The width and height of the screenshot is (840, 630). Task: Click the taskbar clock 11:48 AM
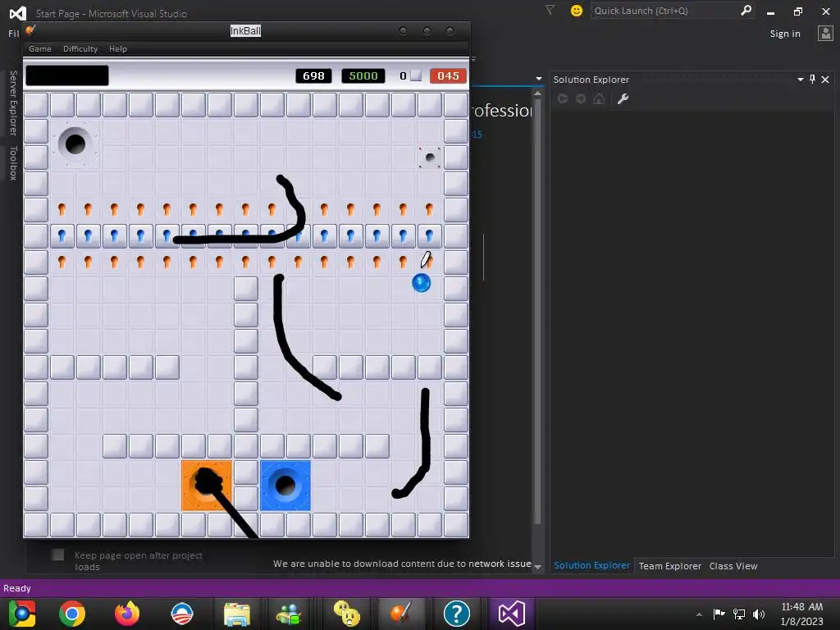tap(801, 607)
